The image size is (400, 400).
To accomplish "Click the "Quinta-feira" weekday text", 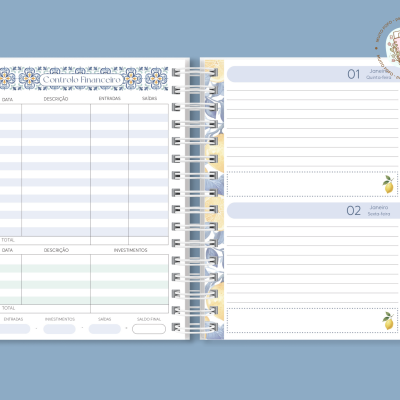I will (x=379, y=77).
